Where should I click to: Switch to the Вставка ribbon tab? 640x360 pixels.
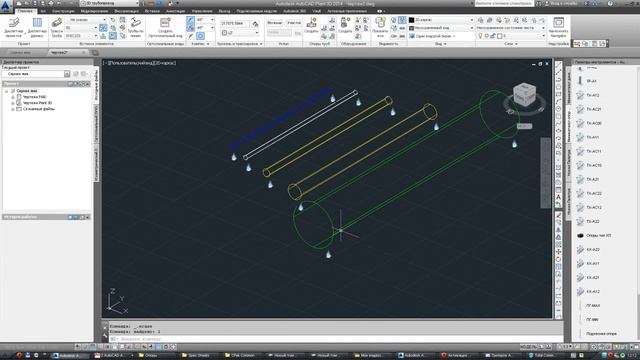click(x=152, y=11)
